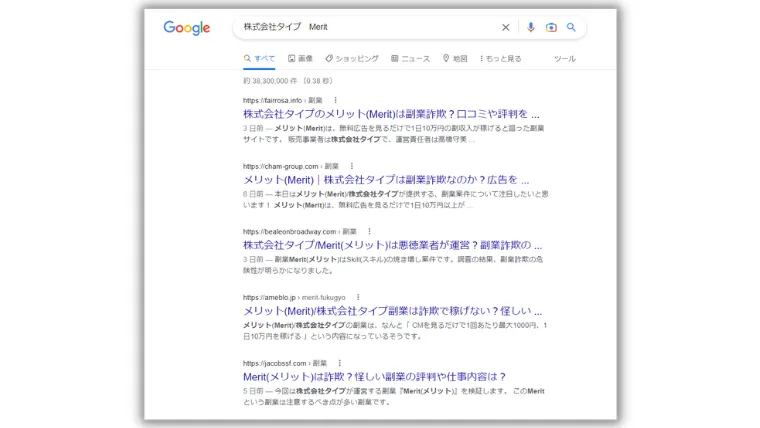
Task: Open three-dot menu beside fairrosa.info result
Action: coord(335,101)
